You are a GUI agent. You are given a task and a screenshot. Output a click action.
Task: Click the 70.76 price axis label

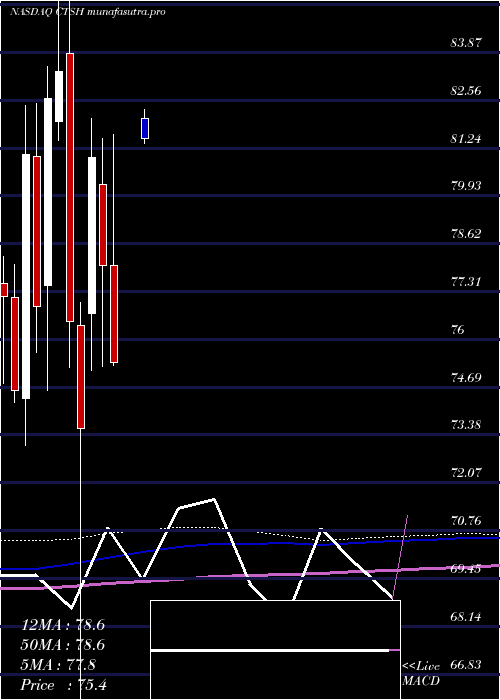466,521
